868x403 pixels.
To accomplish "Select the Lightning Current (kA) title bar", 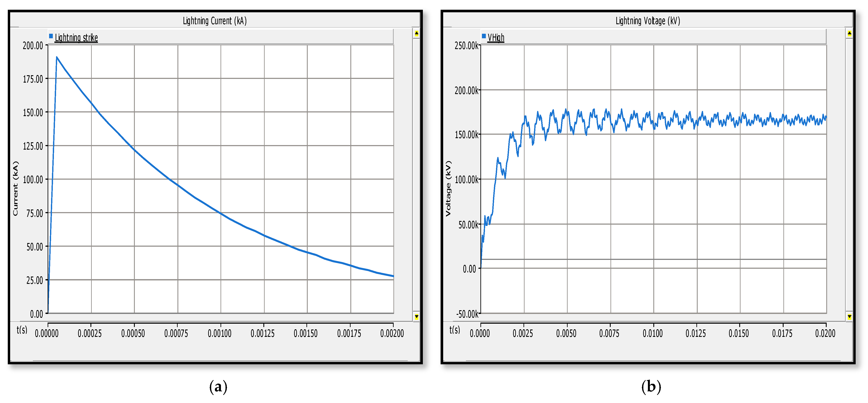I will tap(215, 21).
